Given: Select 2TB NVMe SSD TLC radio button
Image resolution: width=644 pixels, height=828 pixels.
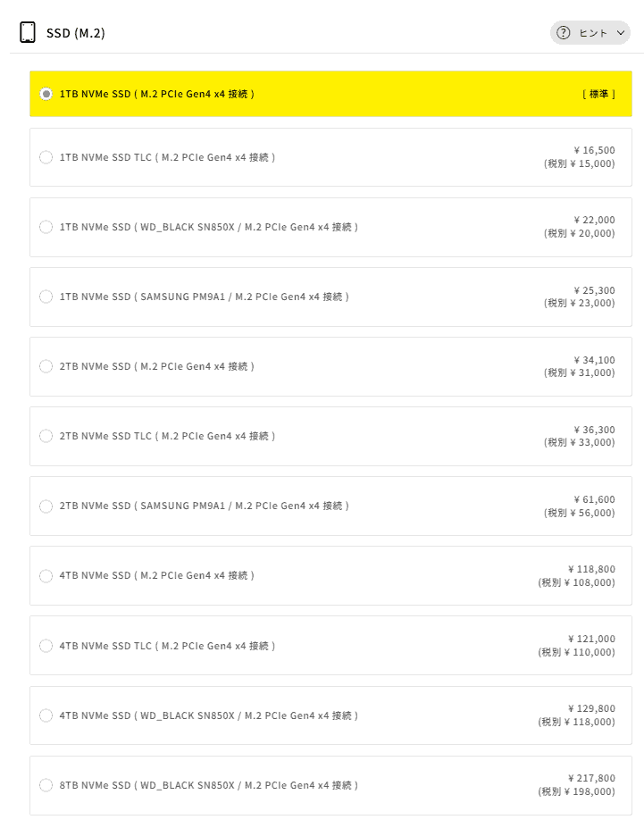Looking at the screenshot, I should (x=46, y=436).
